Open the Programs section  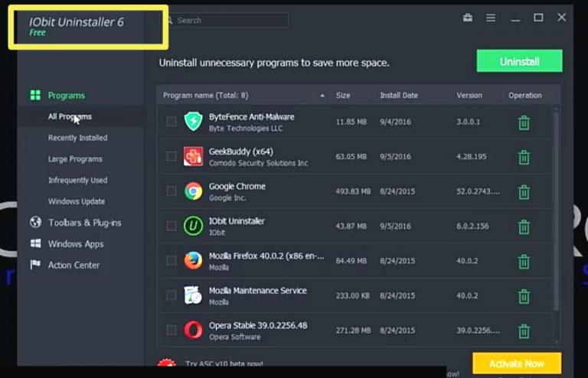67,96
